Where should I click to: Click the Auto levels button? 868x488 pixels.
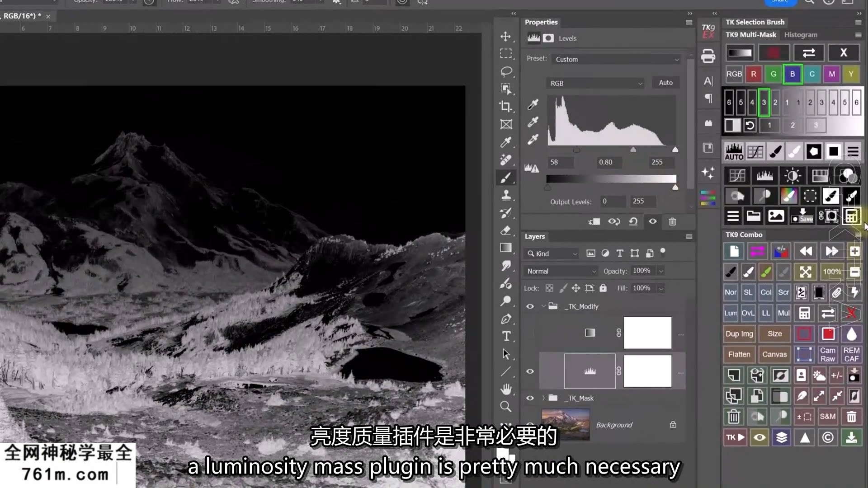[665, 83]
